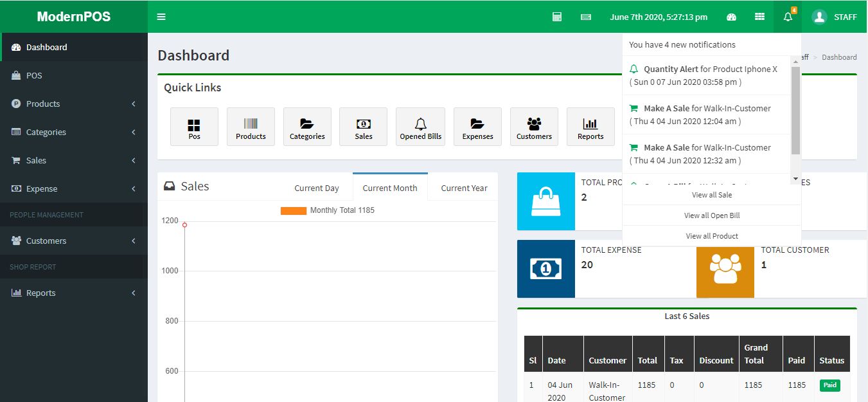Screen dimensions: 868x402
Task: Open the Reports chart quick link
Action: [590, 127]
